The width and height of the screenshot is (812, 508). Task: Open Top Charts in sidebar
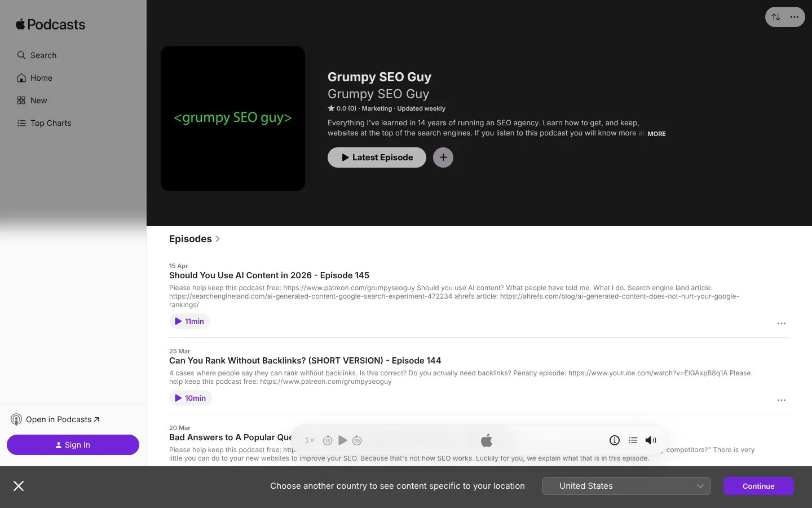(45, 123)
